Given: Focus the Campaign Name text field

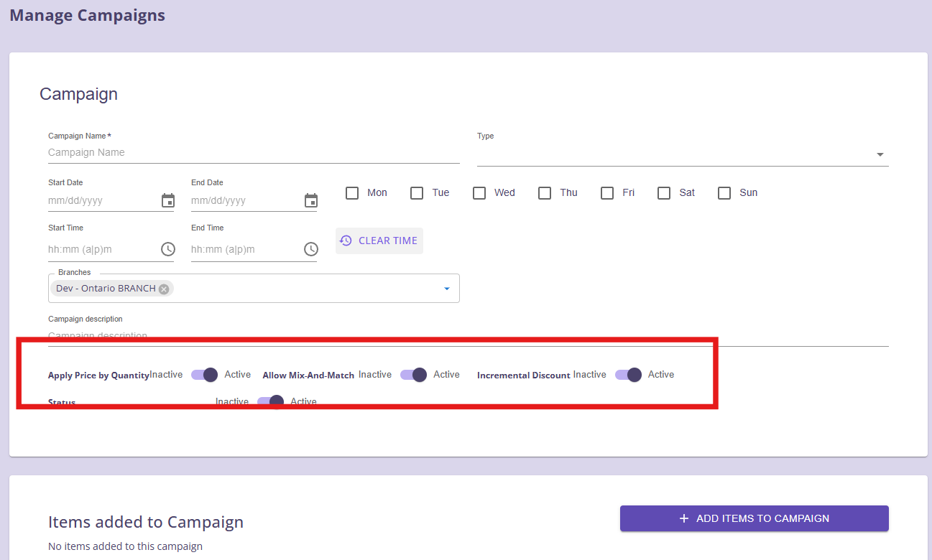Looking at the screenshot, I should click(x=252, y=152).
